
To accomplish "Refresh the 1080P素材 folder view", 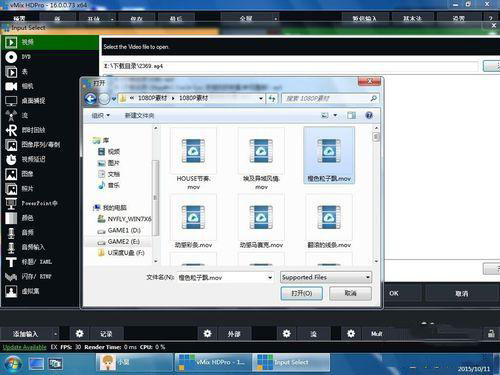I will click(272, 98).
